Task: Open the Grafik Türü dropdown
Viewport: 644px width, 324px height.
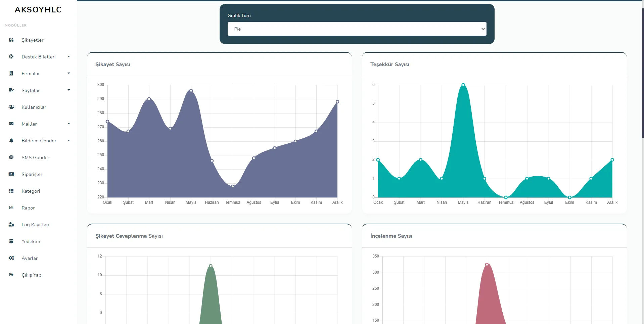Action: click(x=357, y=29)
